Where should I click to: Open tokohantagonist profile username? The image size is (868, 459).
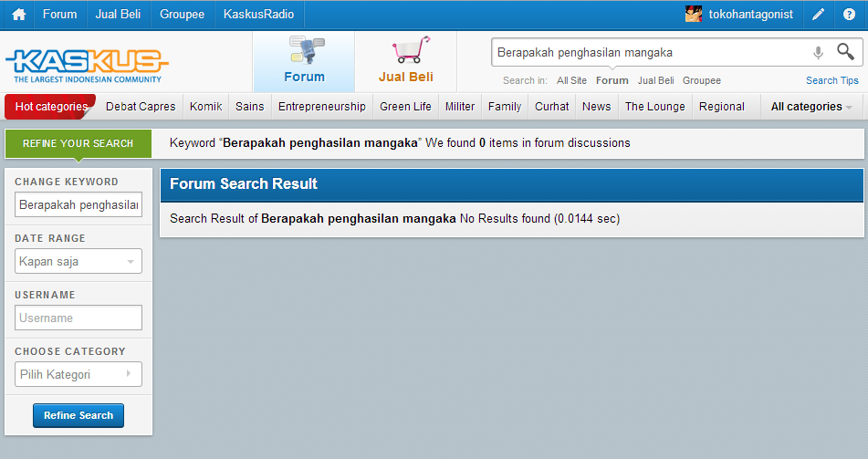[x=750, y=15]
